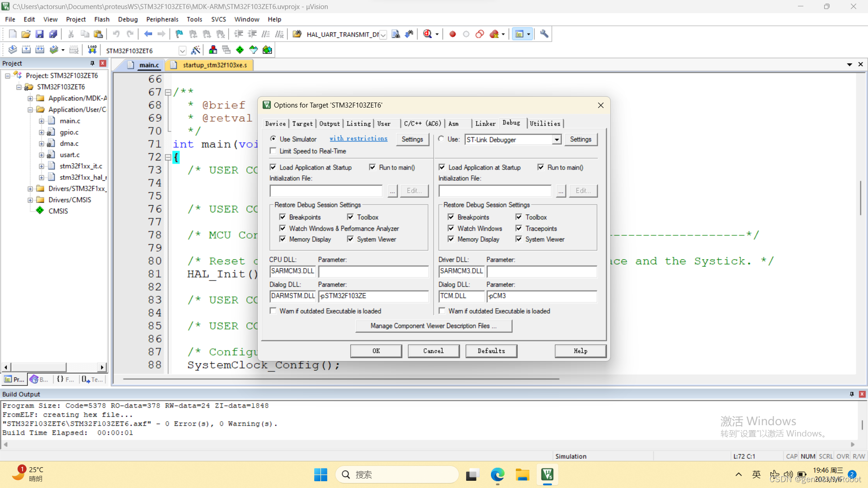Open ST-Link Debugger Settings button
This screenshot has width=868, height=488.
click(x=580, y=140)
